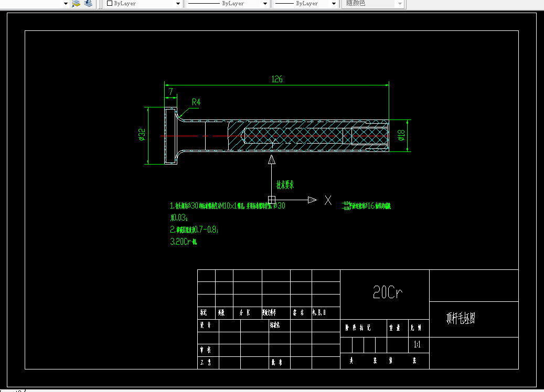Click the X axis label of UCS icon
This screenshot has height=392, width=544.
pos(328,200)
